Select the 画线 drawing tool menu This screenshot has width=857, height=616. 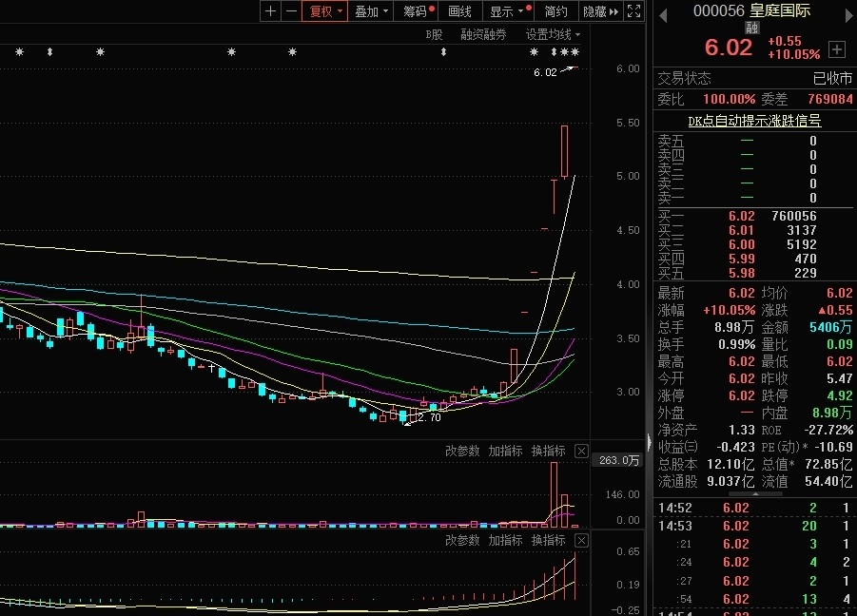tap(459, 10)
